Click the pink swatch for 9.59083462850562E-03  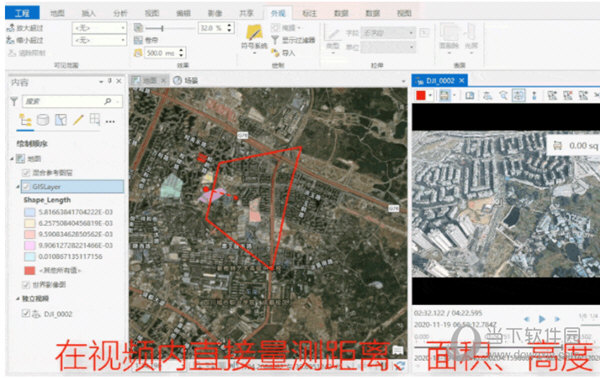[30, 234]
